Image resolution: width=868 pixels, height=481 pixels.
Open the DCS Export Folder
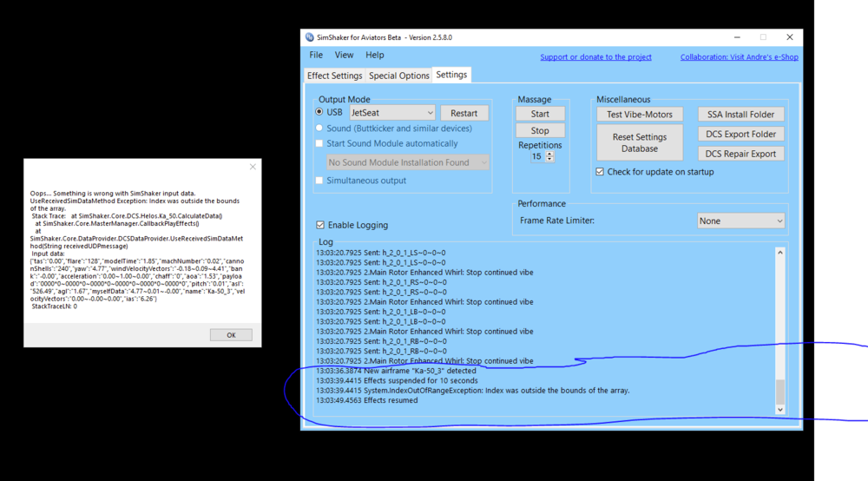point(740,134)
